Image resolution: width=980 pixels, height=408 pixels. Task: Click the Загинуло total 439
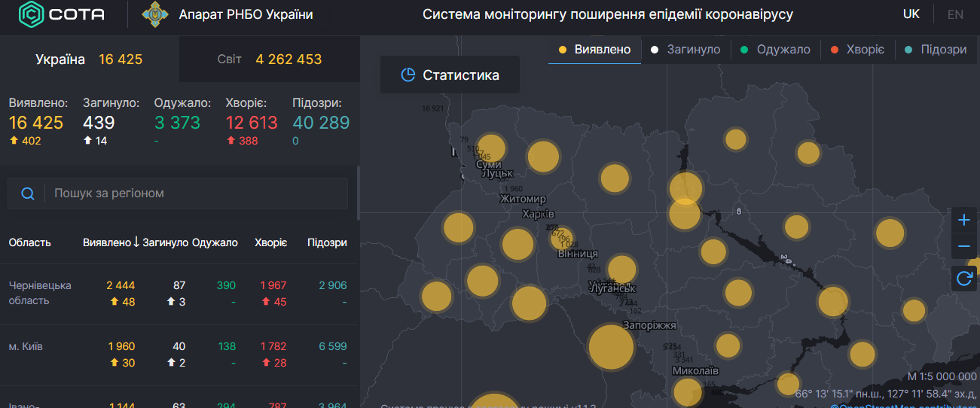pyautogui.click(x=99, y=123)
